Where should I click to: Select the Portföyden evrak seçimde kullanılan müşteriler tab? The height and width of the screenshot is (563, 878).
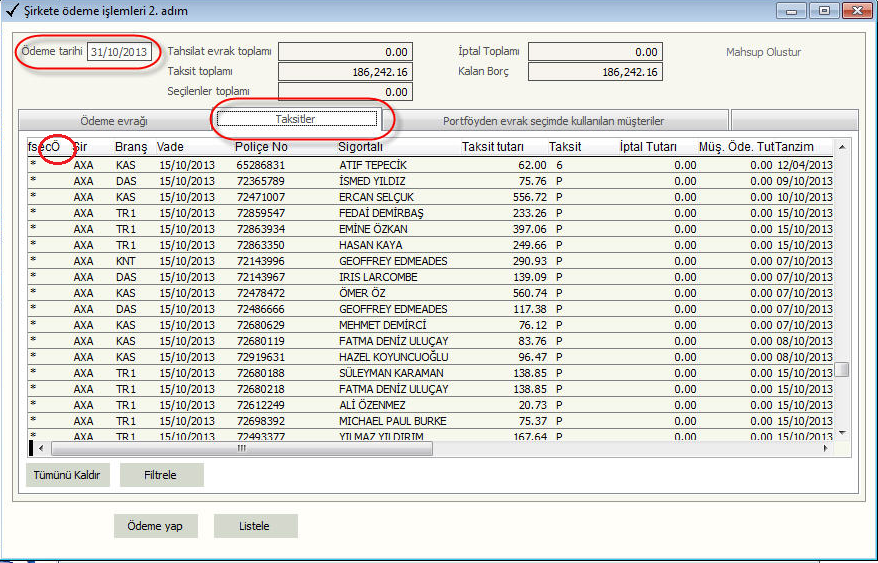pos(553,121)
